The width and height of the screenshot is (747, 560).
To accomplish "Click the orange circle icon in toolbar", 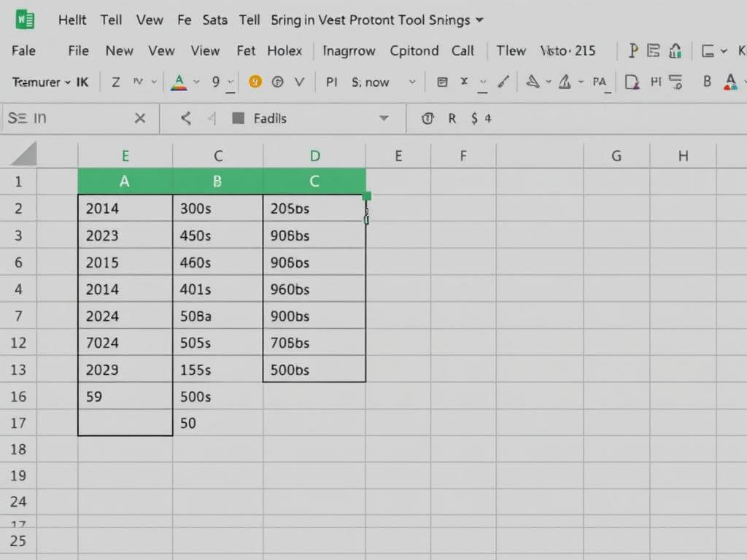I will pos(255,82).
